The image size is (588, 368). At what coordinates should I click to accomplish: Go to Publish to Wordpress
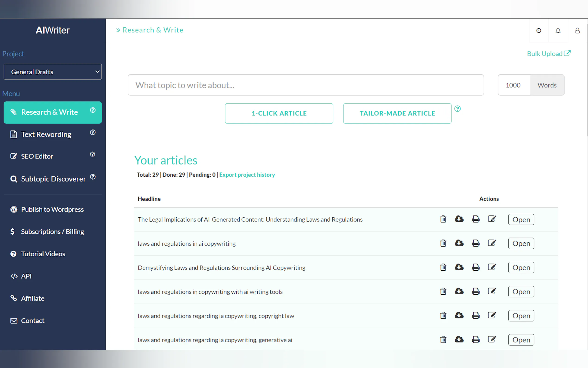coord(52,209)
